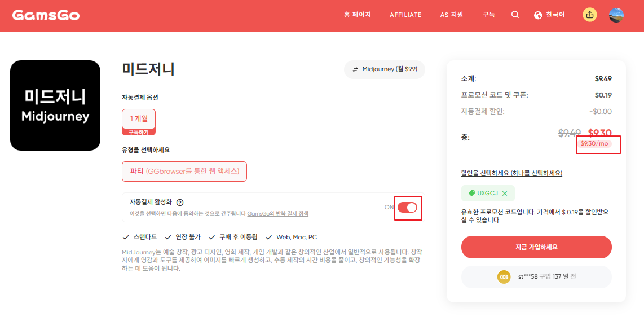Click the Midjourney product thumbnail

(x=55, y=105)
